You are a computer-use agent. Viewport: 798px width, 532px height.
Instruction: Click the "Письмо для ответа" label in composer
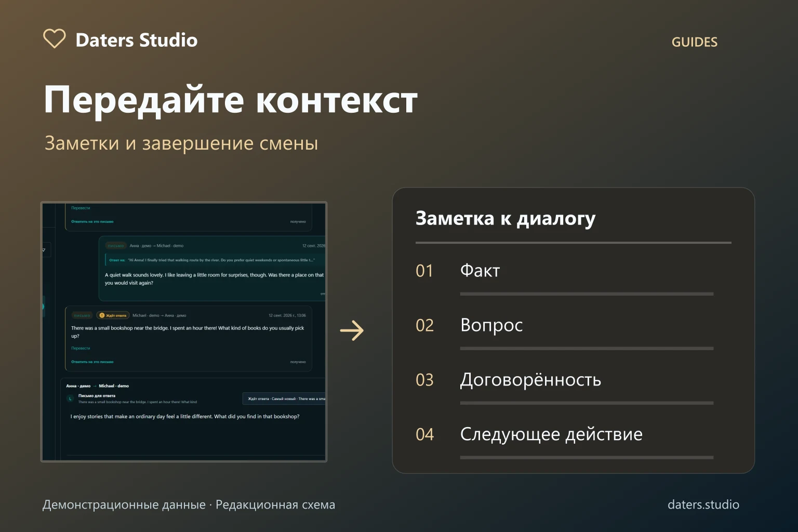(x=97, y=396)
